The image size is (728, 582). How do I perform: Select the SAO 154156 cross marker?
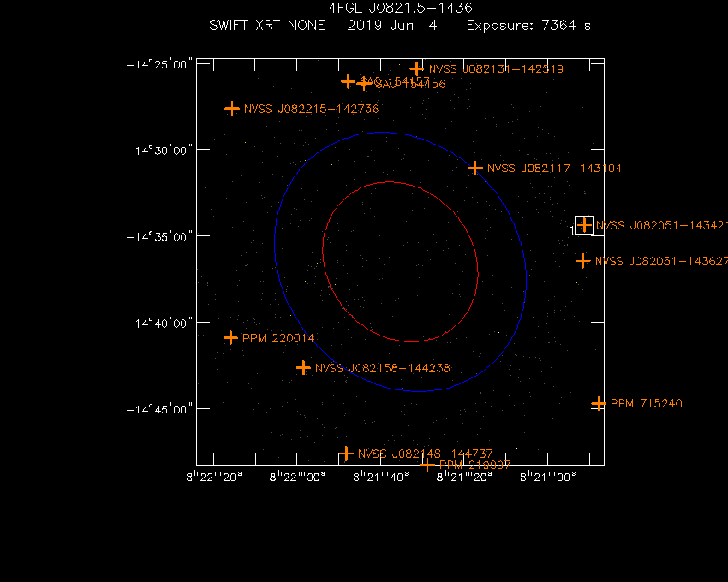pos(363,84)
